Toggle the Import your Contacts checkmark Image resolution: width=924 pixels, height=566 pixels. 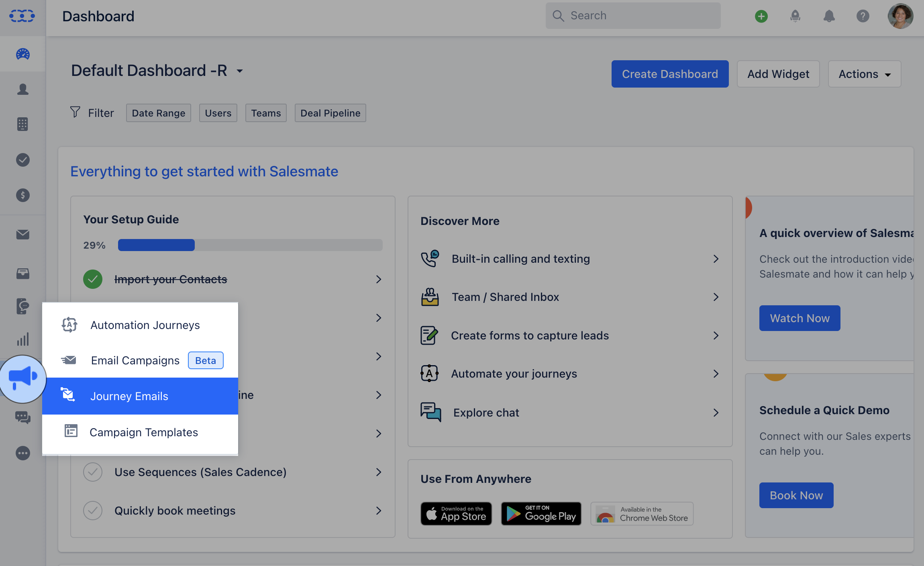tap(93, 279)
